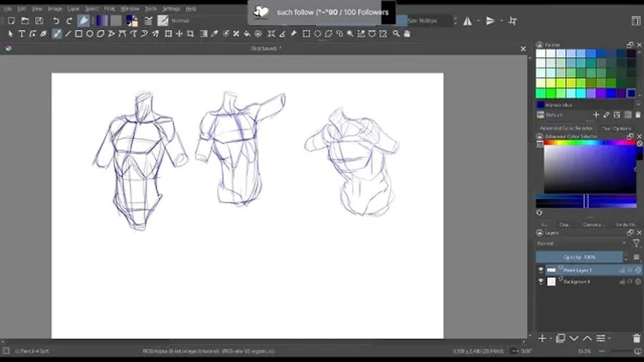644x362 pixels.
Task: Open the layer filter funnel menu
Action: [636, 243]
